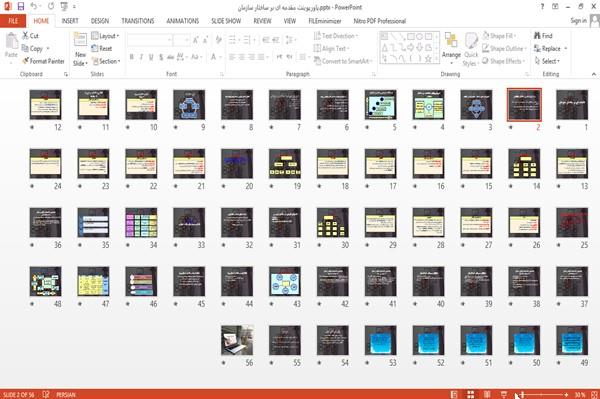
Task: Open the Text Direction dropdown
Action: [336, 36]
